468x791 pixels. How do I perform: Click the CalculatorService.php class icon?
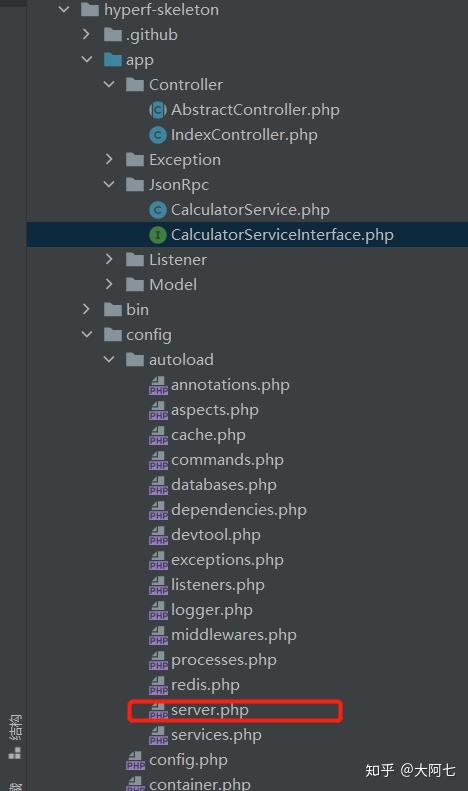(x=158, y=209)
